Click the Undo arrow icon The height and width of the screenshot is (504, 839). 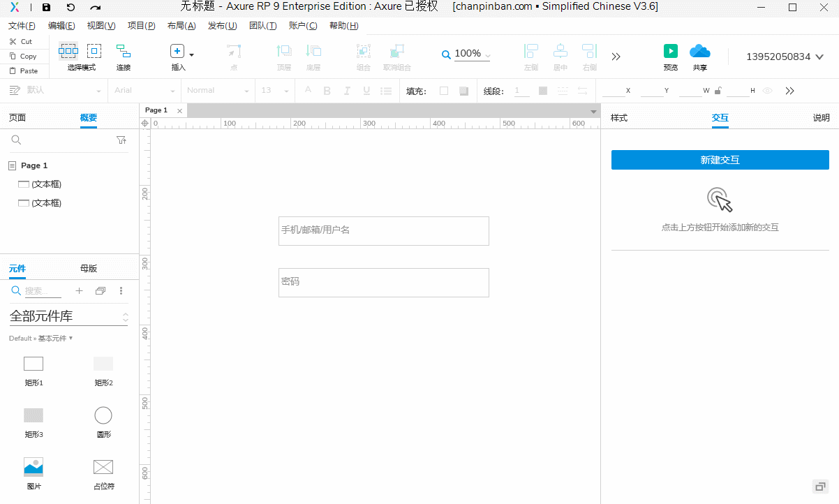pos(70,7)
